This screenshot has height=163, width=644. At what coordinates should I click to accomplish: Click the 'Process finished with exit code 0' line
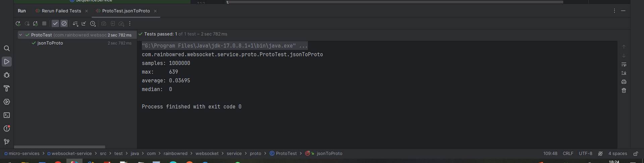pyautogui.click(x=192, y=107)
